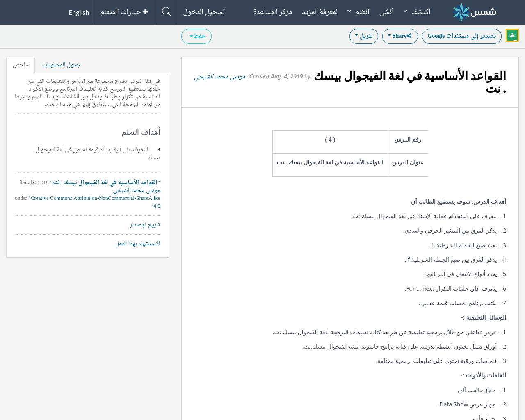Switch to the جدول المحتويات tab
Screen dimensions: 525x420
(x=61, y=65)
